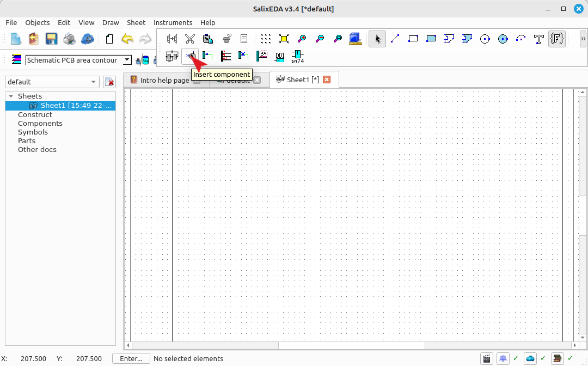This screenshot has width=588, height=366.
Task: Choose the filled rectangle tool
Action: [x=431, y=39]
